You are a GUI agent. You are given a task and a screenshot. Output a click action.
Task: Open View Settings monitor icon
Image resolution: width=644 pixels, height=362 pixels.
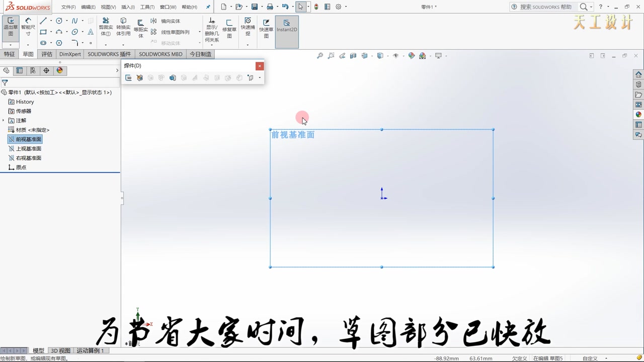click(x=439, y=56)
